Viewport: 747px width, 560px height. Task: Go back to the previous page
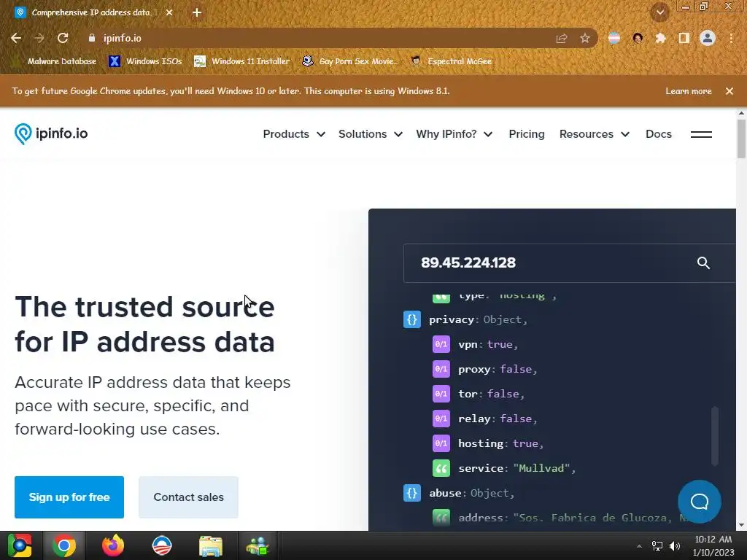pos(16,38)
